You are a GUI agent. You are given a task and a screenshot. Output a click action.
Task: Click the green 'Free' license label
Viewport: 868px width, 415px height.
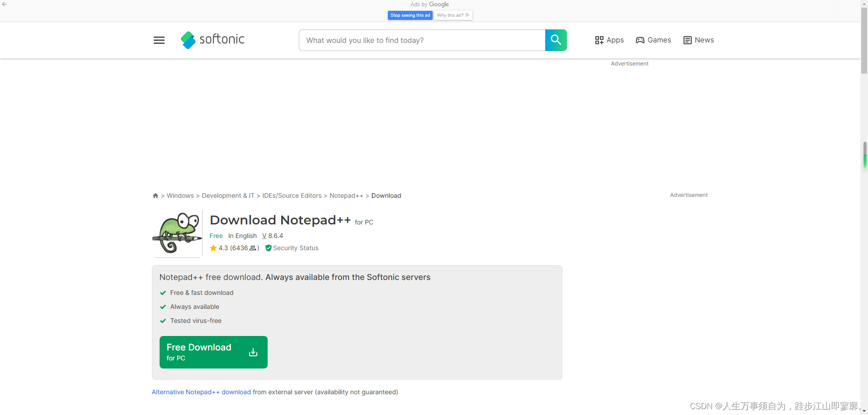pyautogui.click(x=216, y=236)
